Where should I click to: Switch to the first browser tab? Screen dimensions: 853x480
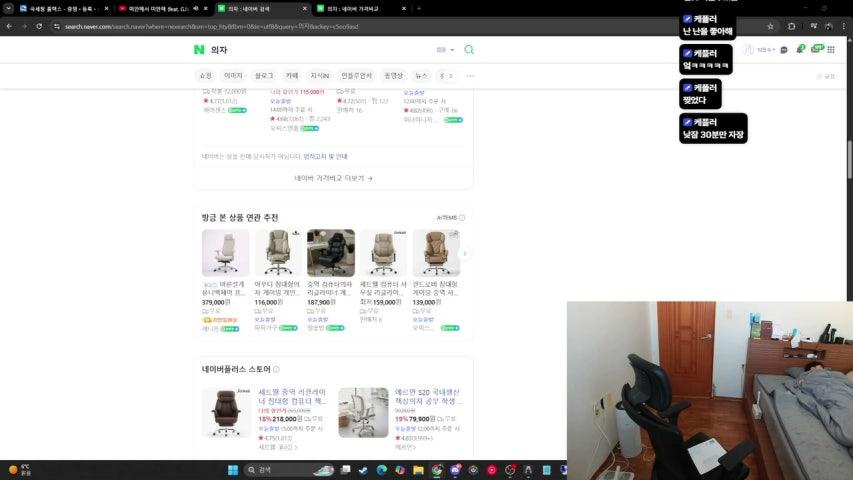click(64, 9)
